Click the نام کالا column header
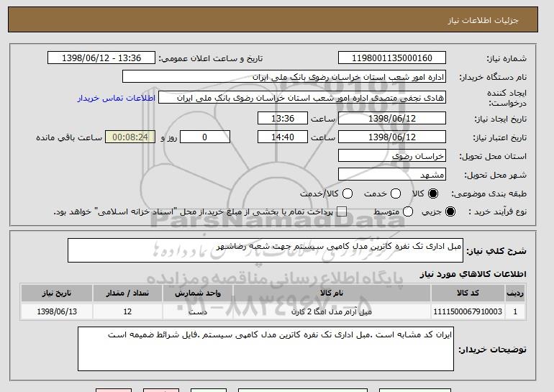Image resolution: width=554 pixels, height=392 pixels. click(332, 293)
